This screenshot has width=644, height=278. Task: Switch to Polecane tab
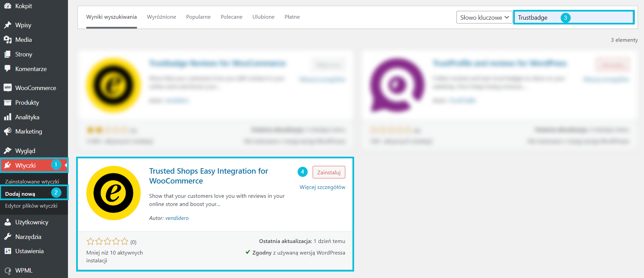231,17
